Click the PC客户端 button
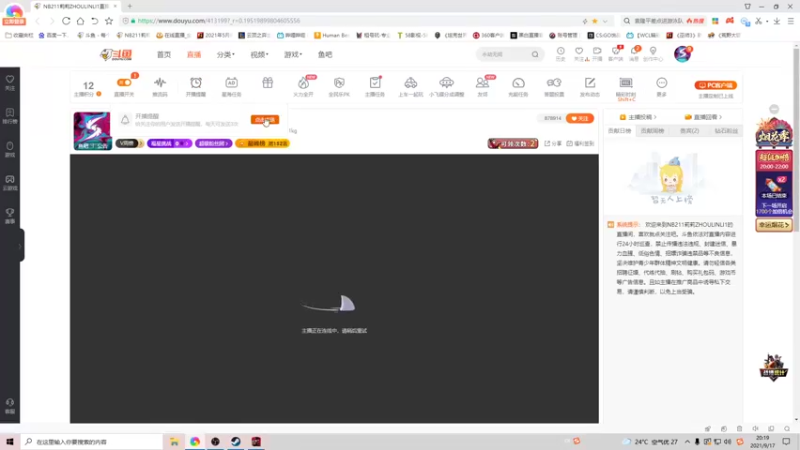800x450 pixels. pos(715,85)
